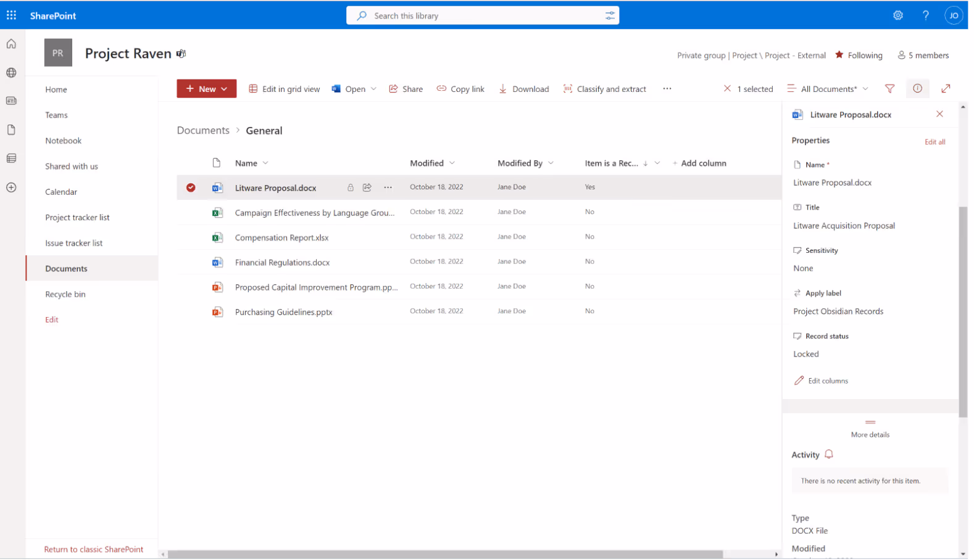Click the share icon on Litware Proposal row
974x560 pixels.
pos(367,187)
